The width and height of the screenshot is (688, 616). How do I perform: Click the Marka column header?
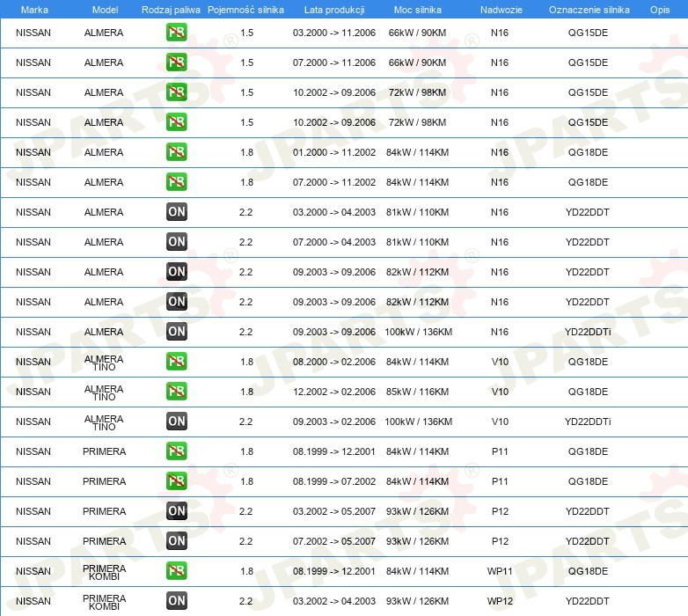tap(34, 10)
